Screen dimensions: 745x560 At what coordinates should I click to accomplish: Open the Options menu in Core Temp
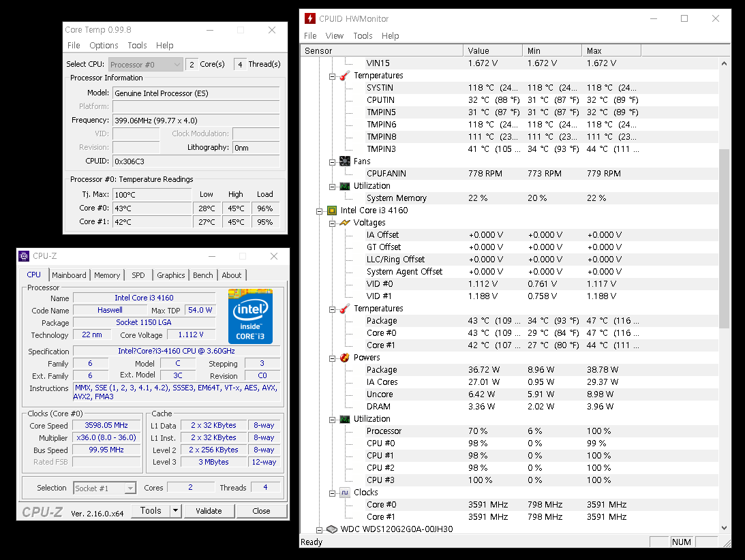tap(104, 46)
